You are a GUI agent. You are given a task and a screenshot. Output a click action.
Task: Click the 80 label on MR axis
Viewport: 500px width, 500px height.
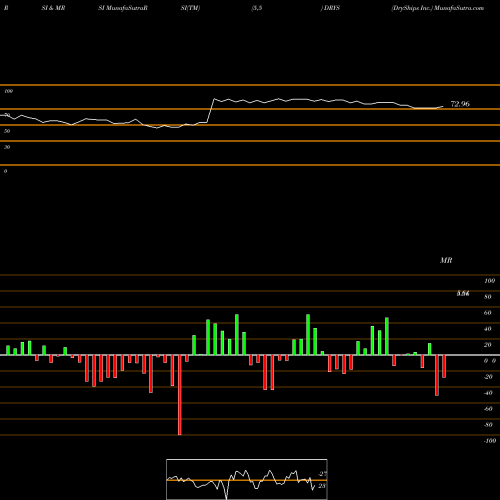coord(488,297)
